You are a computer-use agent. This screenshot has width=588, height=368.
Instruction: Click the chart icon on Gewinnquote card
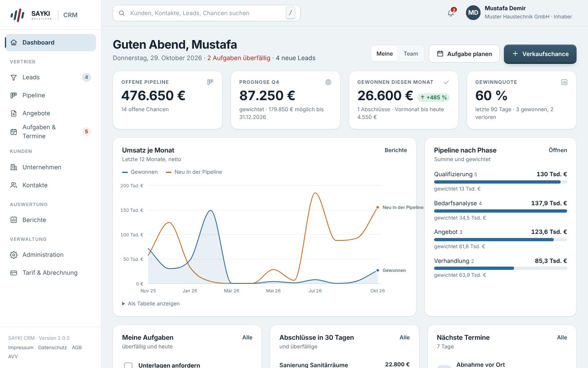click(x=564, y=82)
